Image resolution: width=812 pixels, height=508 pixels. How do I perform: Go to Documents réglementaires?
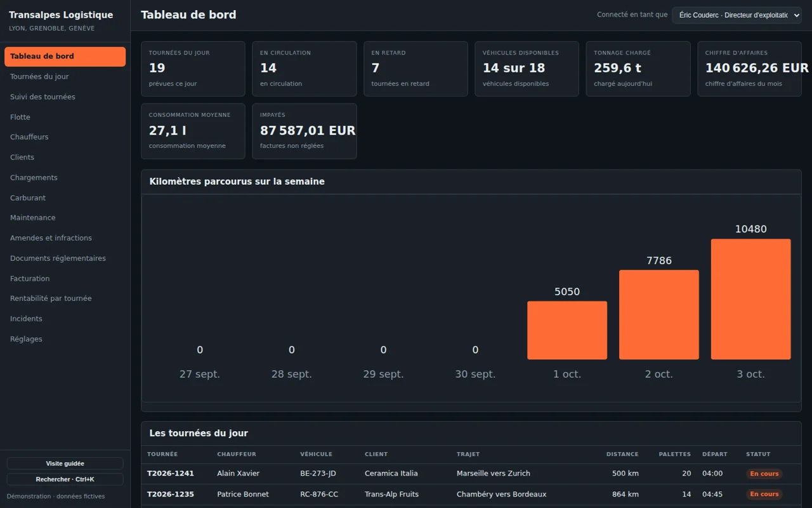pyautogui.click(x=65, y=258)
